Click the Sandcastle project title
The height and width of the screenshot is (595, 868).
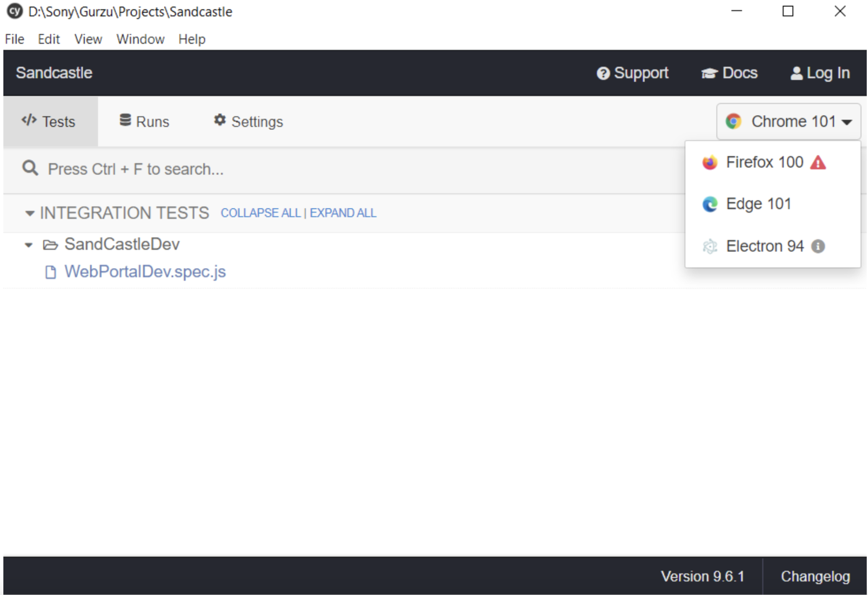(x=54, y=73)
